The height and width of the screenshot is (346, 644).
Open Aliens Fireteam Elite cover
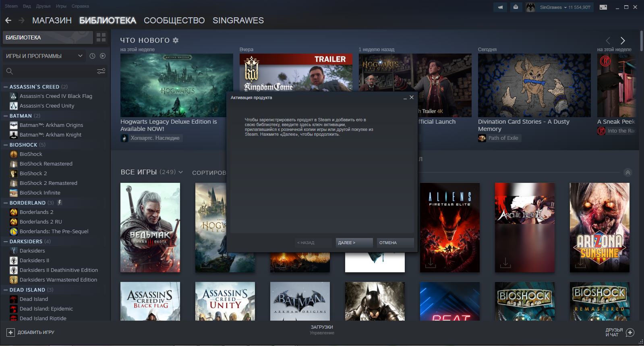point(450,228)
